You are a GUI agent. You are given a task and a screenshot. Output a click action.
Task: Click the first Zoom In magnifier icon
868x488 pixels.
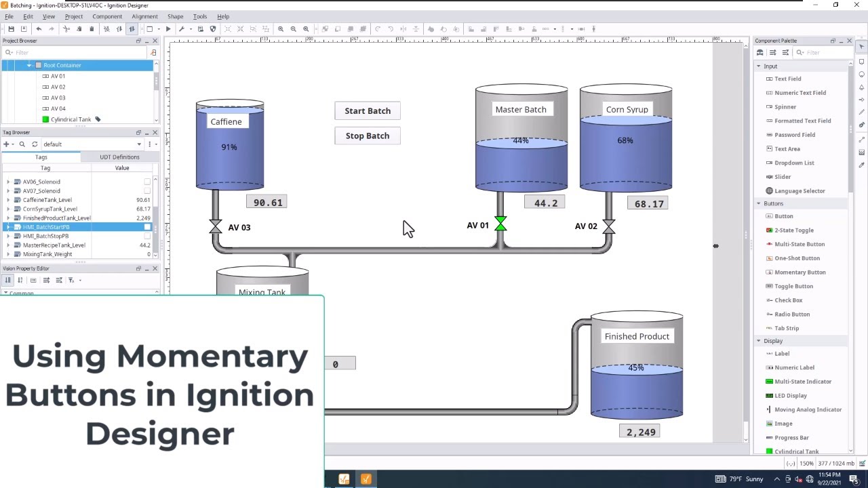point(281,29)
